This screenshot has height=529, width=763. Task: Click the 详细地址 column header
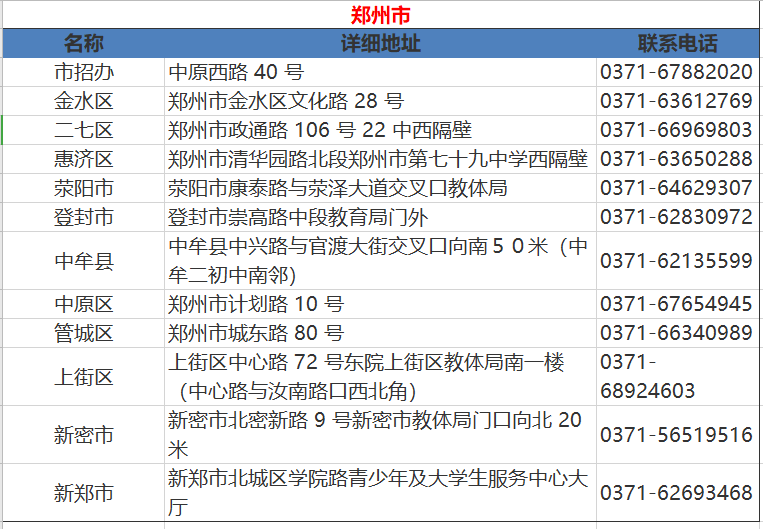381,43
